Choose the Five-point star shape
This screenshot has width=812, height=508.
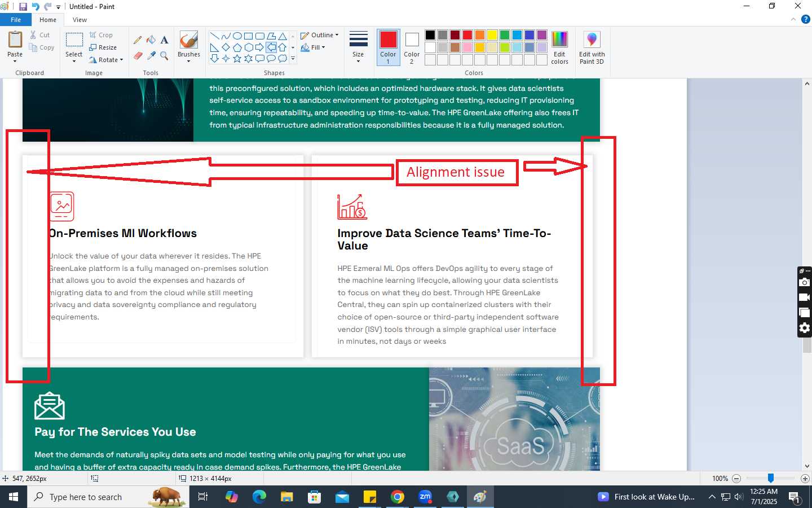pyautogui.click(x=237, y=58)
